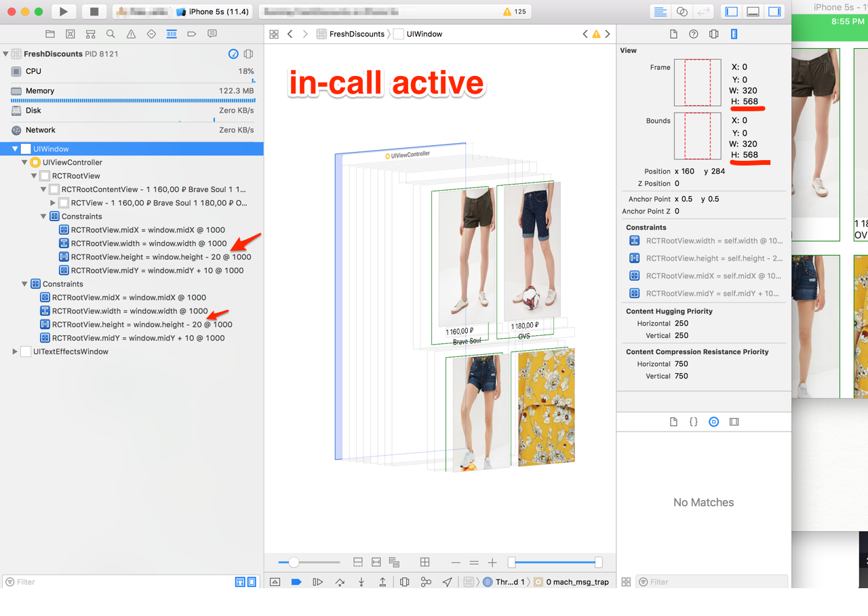Open the Breakpoint navigator icon
This screenshot has height=616, width=868.
[x=192, y=34]
